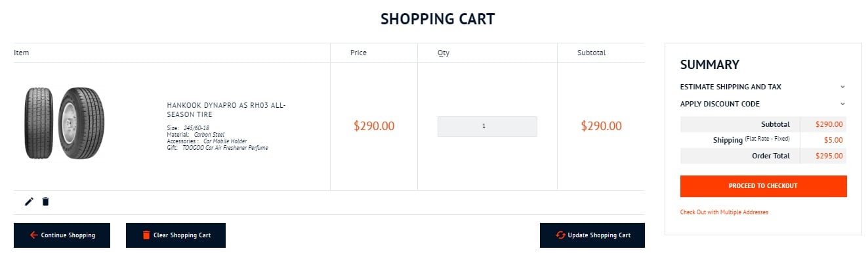Click the Order Total amount $295.00

[x=829, y=156]
